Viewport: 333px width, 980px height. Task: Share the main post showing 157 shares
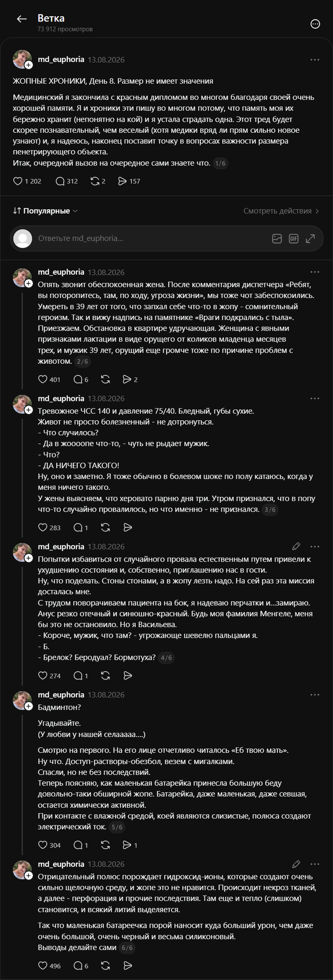[129, 181]
